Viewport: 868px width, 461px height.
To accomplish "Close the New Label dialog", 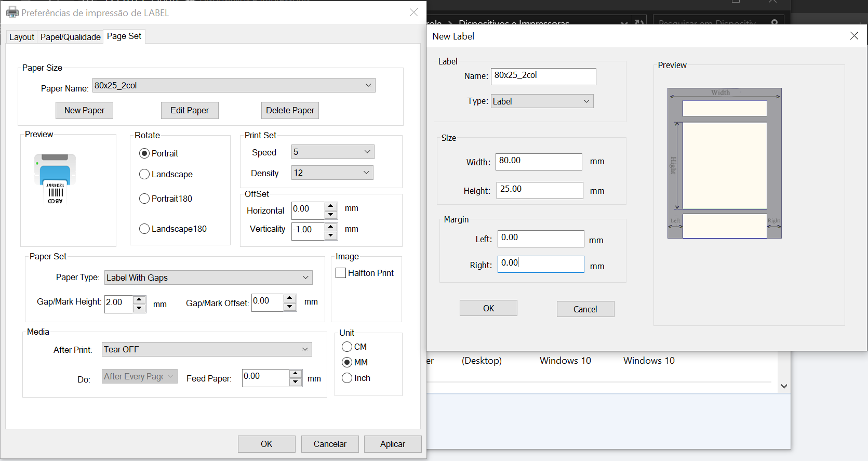I will (x=854, y=36).
